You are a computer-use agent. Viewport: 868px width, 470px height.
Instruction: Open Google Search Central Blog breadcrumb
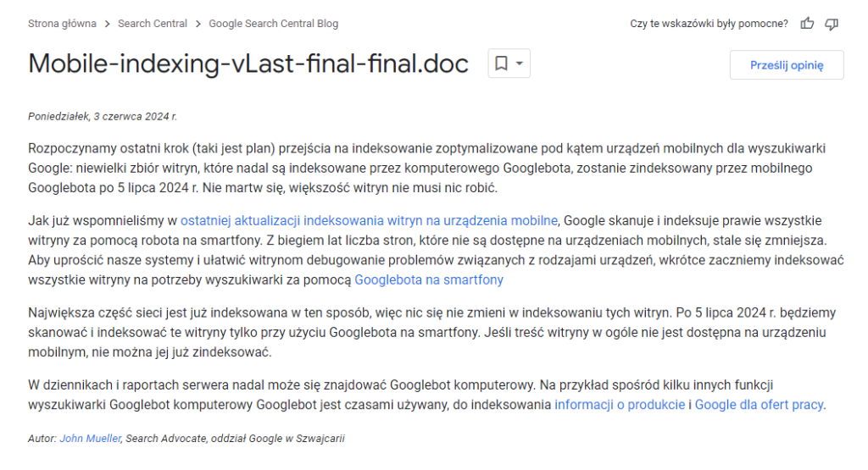click(273, 24)
